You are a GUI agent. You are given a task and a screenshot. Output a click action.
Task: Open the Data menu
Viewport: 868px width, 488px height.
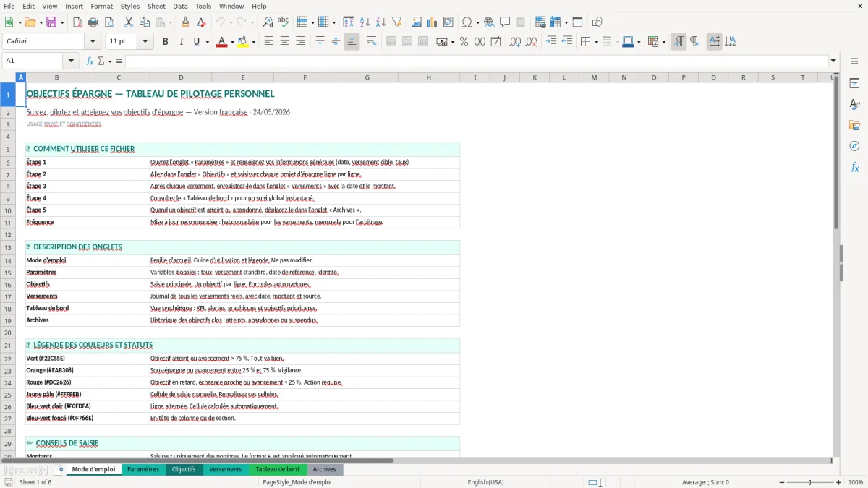tap(180, 6)
